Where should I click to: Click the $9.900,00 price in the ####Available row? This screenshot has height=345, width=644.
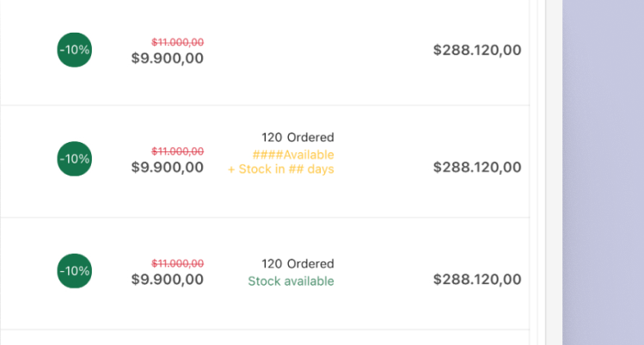point(167,167)
